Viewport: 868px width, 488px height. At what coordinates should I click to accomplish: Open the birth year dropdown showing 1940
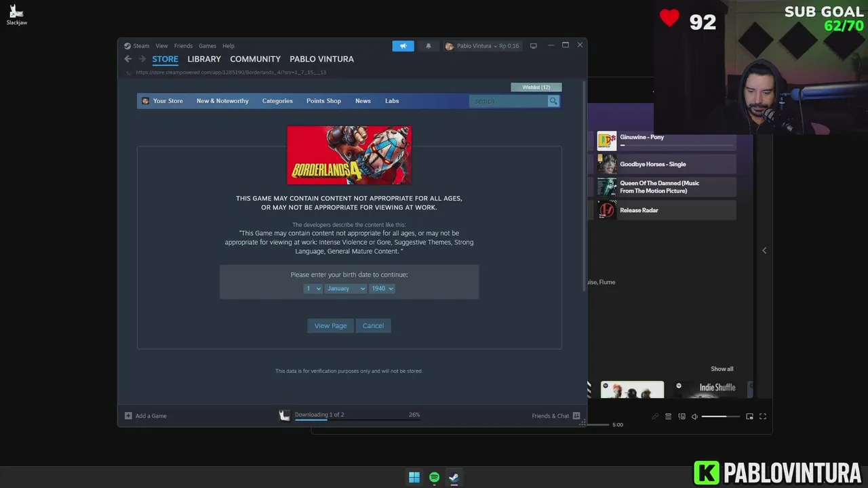coord(382,288)
